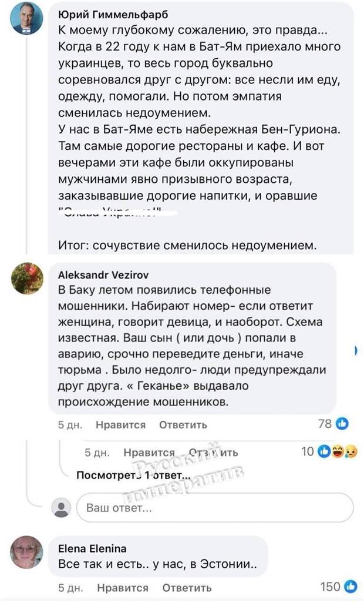The width and height of the screenshot is (364, 603).
Task: Expand Посмотреть 1 ответ replies
Action: coord(134,475)
